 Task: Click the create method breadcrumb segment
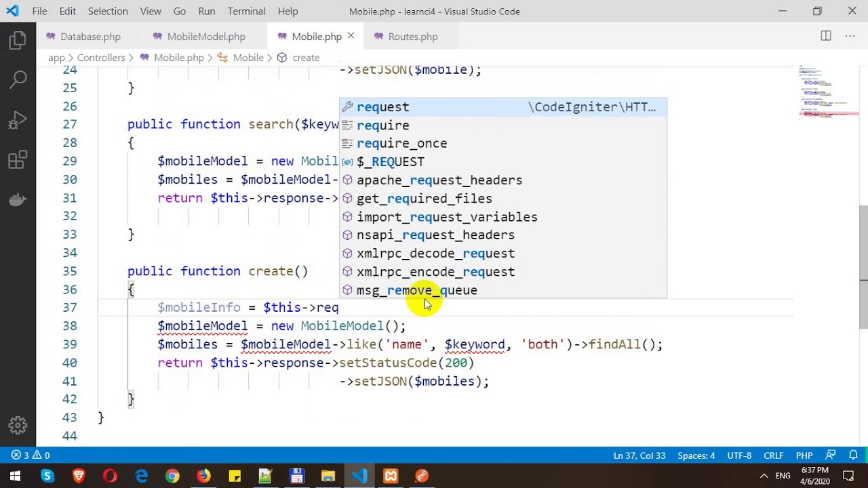(x=298, y=58)
